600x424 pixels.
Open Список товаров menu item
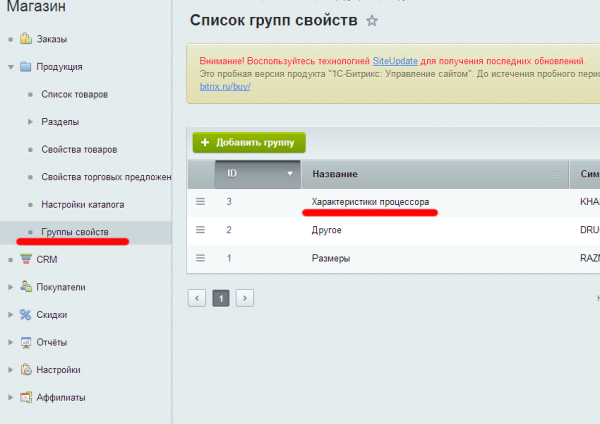coord(74,95)
